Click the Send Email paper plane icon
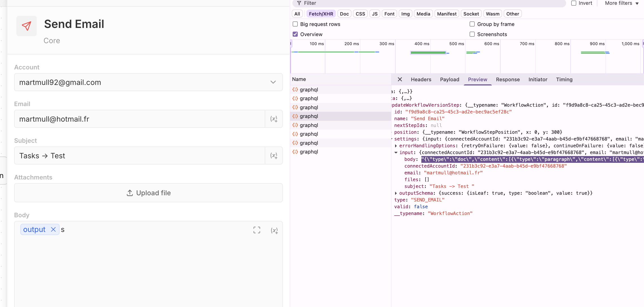The width and height of the screenshot is (644, 307). pos(27,26)
